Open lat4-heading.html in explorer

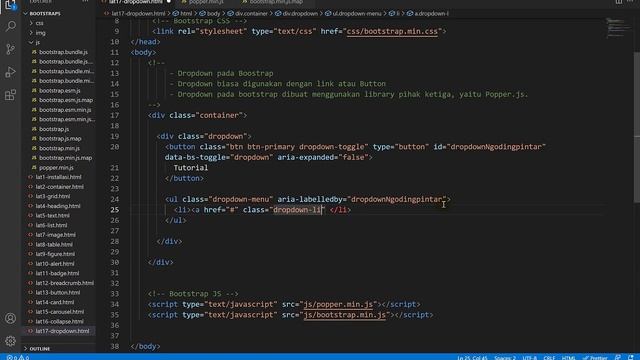(x=58, y=206)
